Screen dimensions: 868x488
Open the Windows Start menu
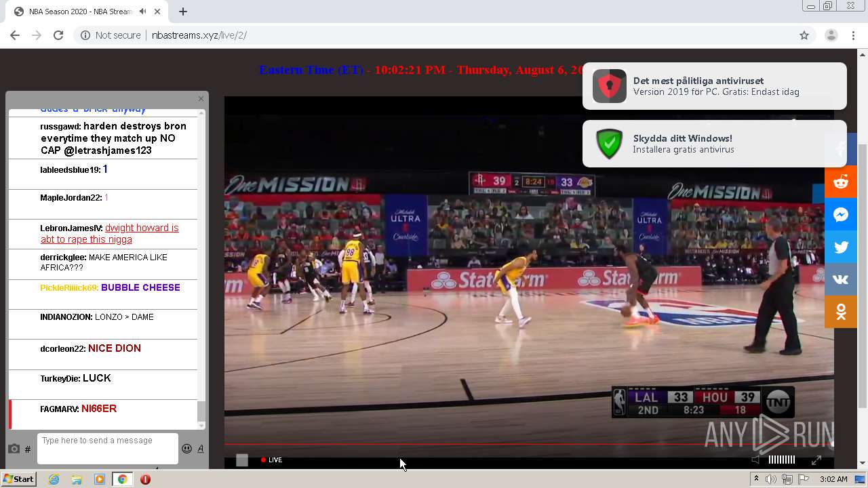point(19,479)
